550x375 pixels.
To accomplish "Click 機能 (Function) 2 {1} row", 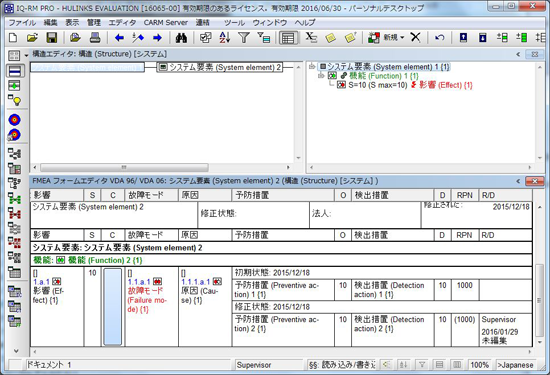I will pyautogui.click(x=281, y=260).
